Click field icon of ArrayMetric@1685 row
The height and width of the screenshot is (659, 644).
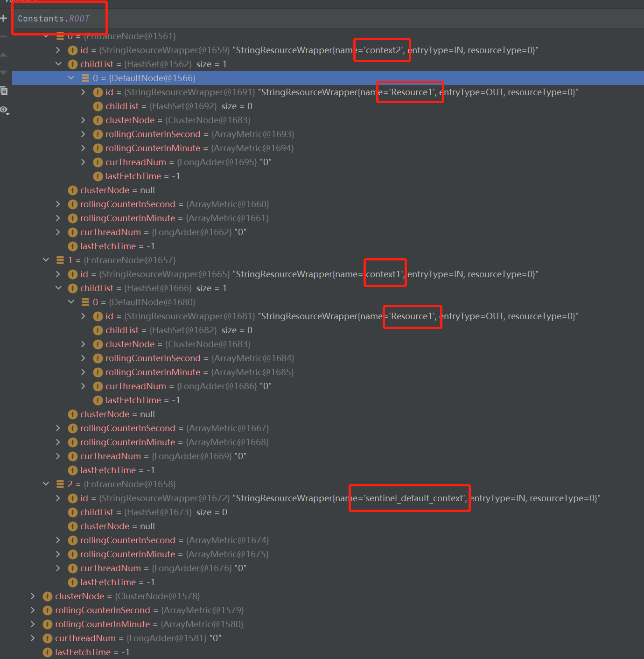click(x=98, y=372)
